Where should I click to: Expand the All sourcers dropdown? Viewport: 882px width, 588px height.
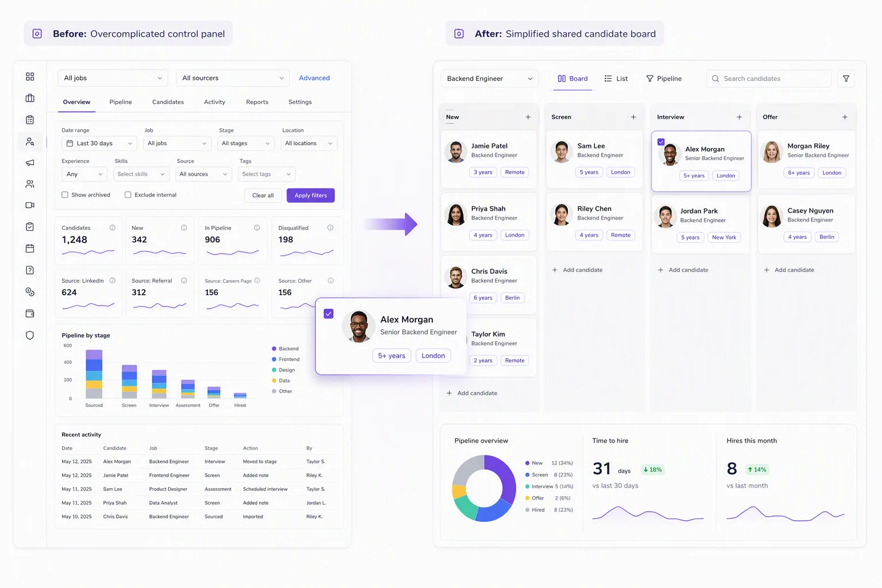coord(233,78)
